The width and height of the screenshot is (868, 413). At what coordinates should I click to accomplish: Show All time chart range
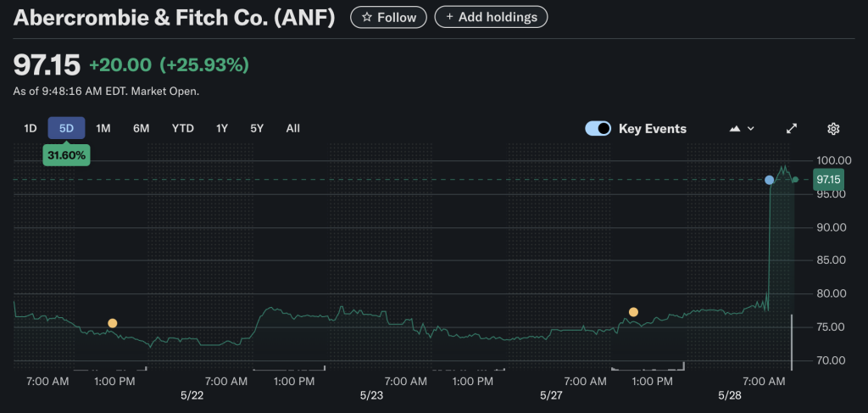(292, 128)
